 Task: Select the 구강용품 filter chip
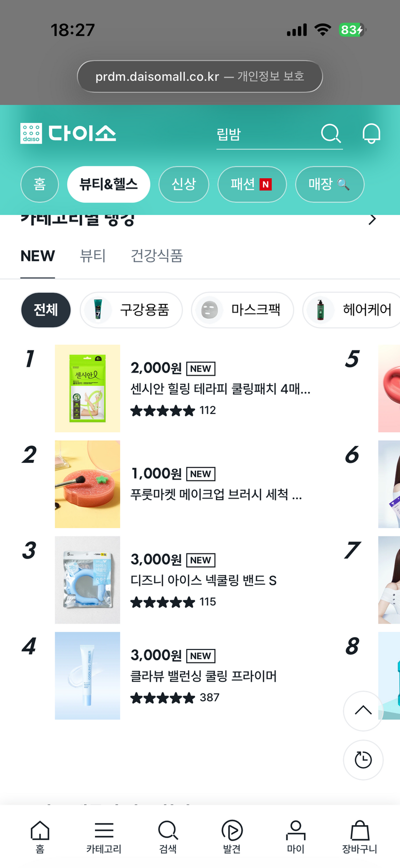(131, 310)
